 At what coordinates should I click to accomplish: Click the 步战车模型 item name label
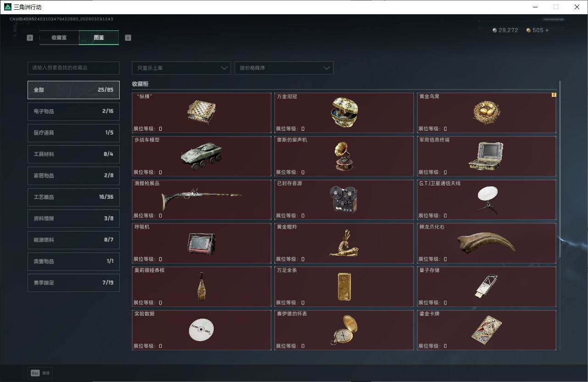pos(147,140)
